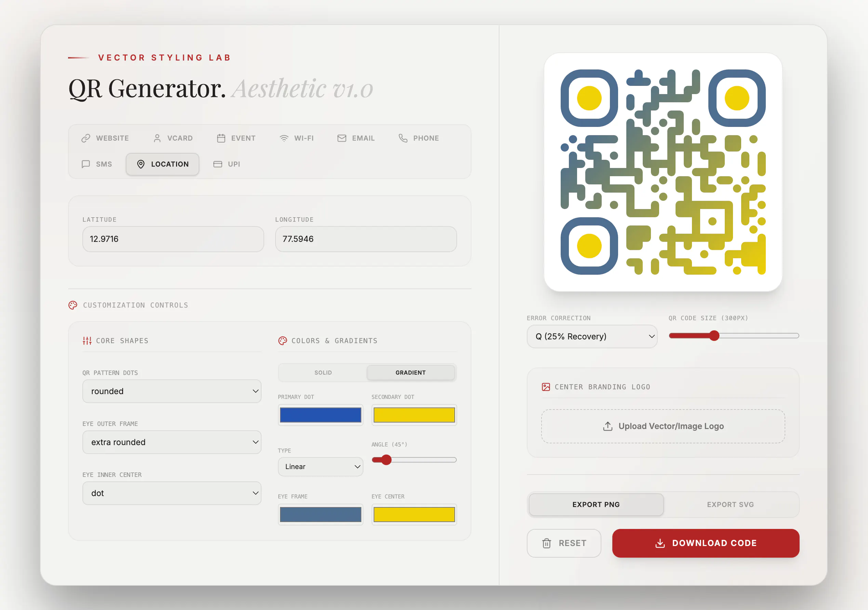Screen dimensions: 868x610
Task: Click the Download Code button
Action: tap(706, 543)
